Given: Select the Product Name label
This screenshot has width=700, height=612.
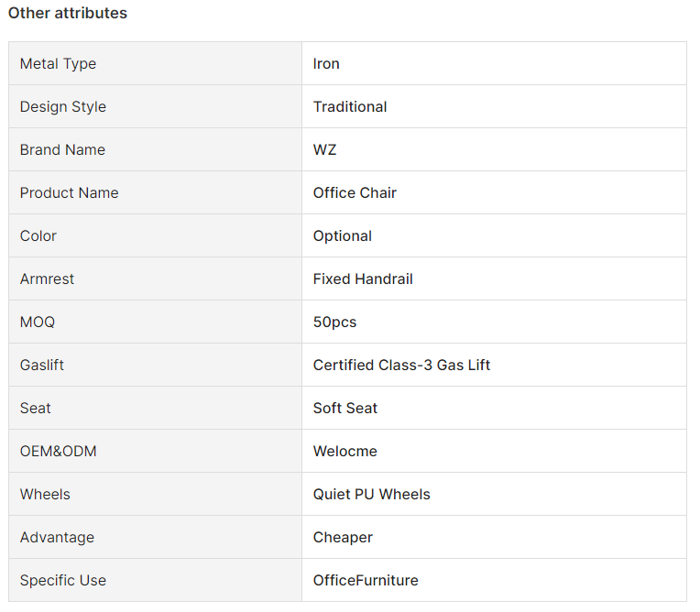Looking at the screenshot, I should pos(70,192).
